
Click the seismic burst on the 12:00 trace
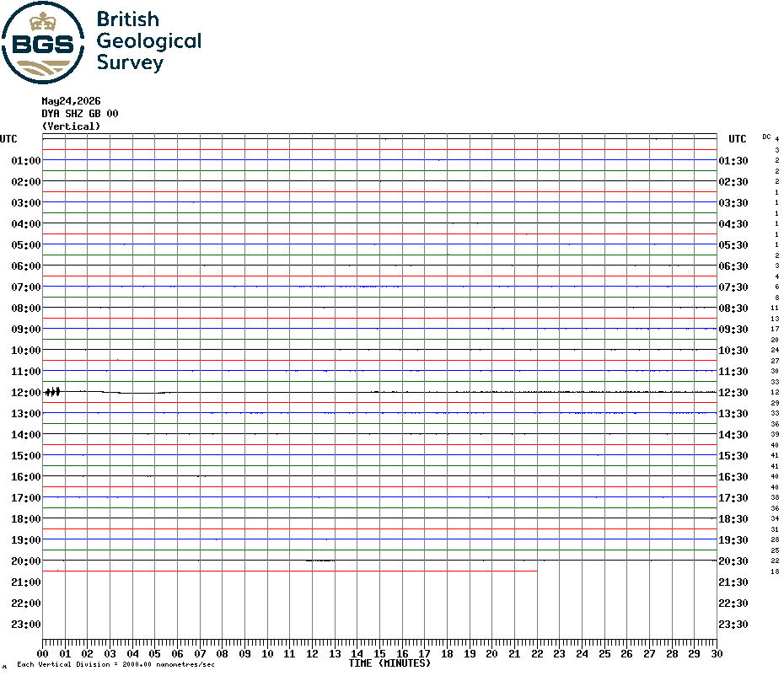(x=52, y=392)
